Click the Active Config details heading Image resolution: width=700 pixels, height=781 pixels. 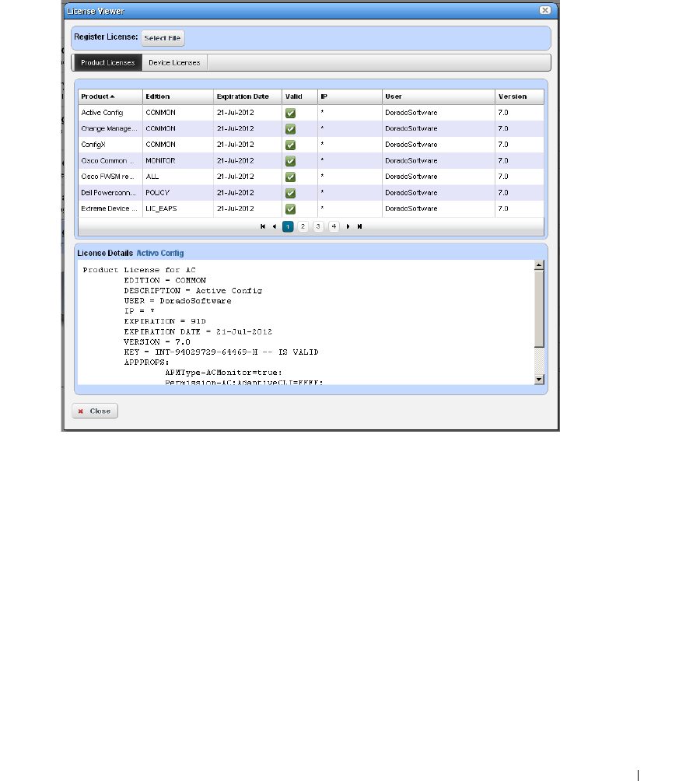coord(159,253)
